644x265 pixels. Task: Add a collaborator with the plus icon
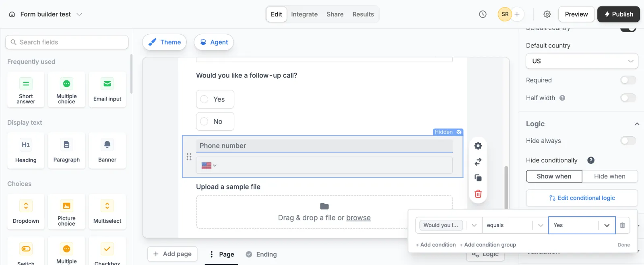point(517,14)
